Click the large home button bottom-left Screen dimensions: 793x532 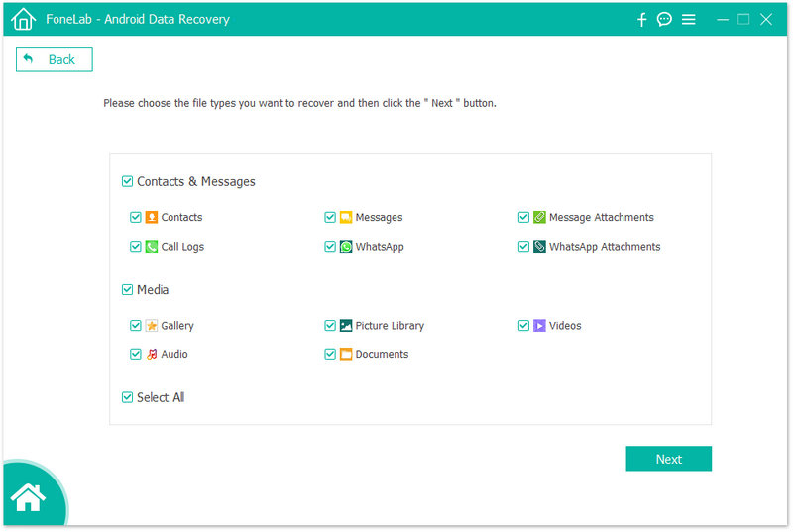click(29, 498)
